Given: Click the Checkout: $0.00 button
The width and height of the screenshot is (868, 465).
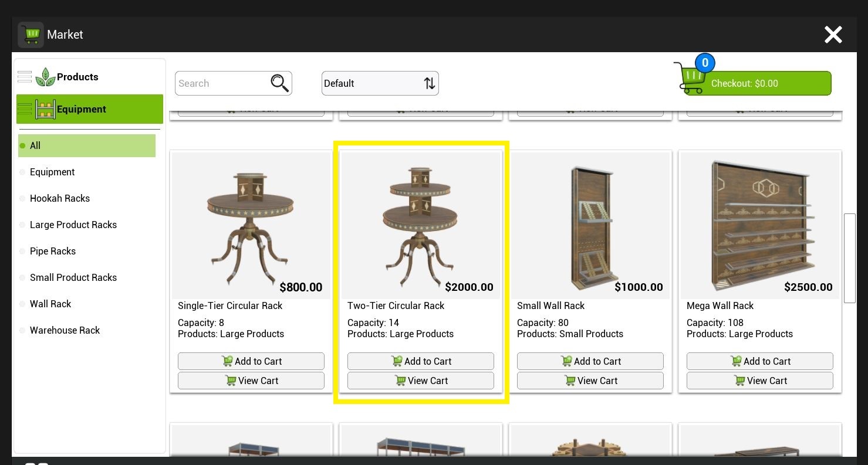Looking at the screenshot, I should tap(757, 83).
